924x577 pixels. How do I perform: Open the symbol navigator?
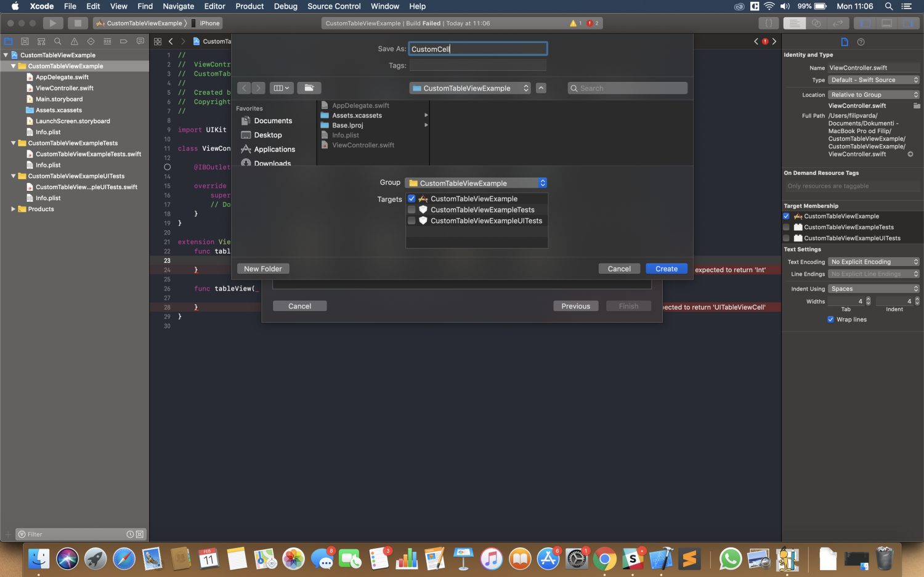click(x=41, y=41)
